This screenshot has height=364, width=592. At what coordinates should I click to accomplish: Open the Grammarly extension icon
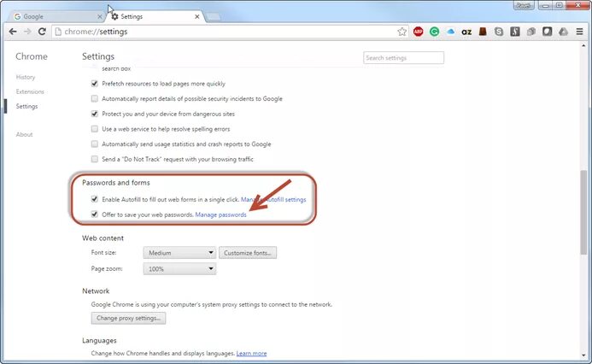434,32
